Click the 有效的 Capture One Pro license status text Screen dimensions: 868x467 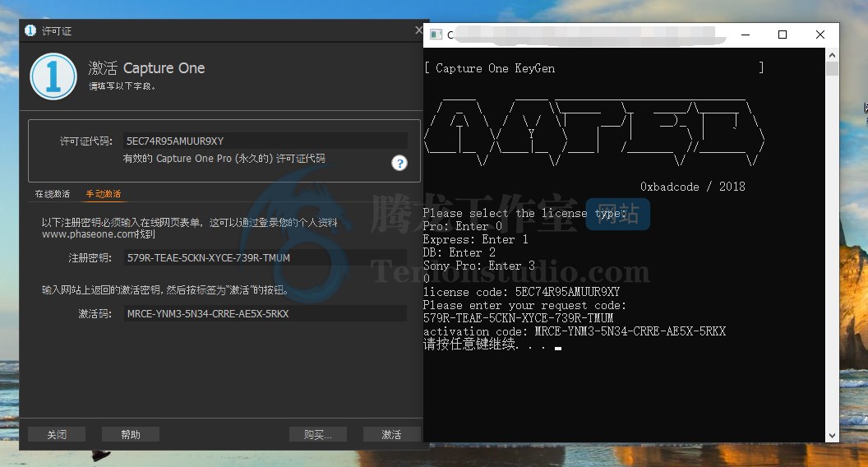(x=224, y=159)
